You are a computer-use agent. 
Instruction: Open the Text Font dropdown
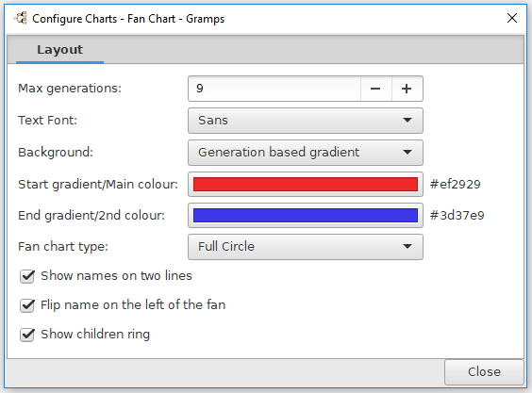[306, 121]
